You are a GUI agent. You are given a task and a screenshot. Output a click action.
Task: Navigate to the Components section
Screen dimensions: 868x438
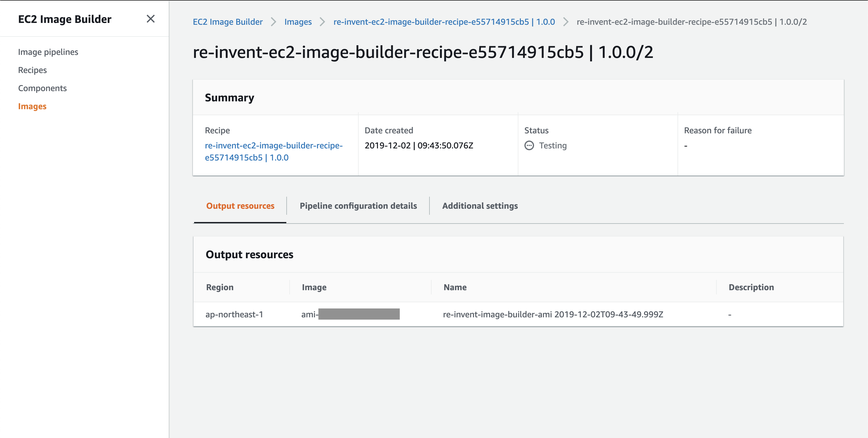click(42, 88)
